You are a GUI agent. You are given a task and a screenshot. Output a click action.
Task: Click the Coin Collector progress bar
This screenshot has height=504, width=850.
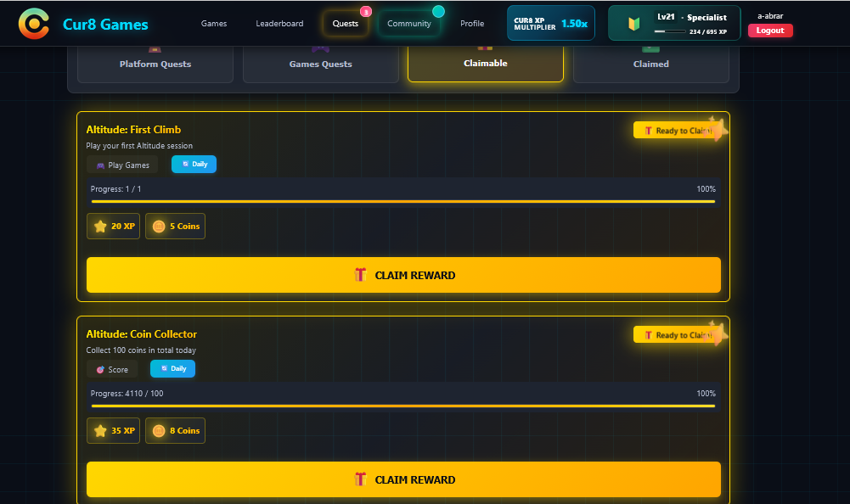403,406
